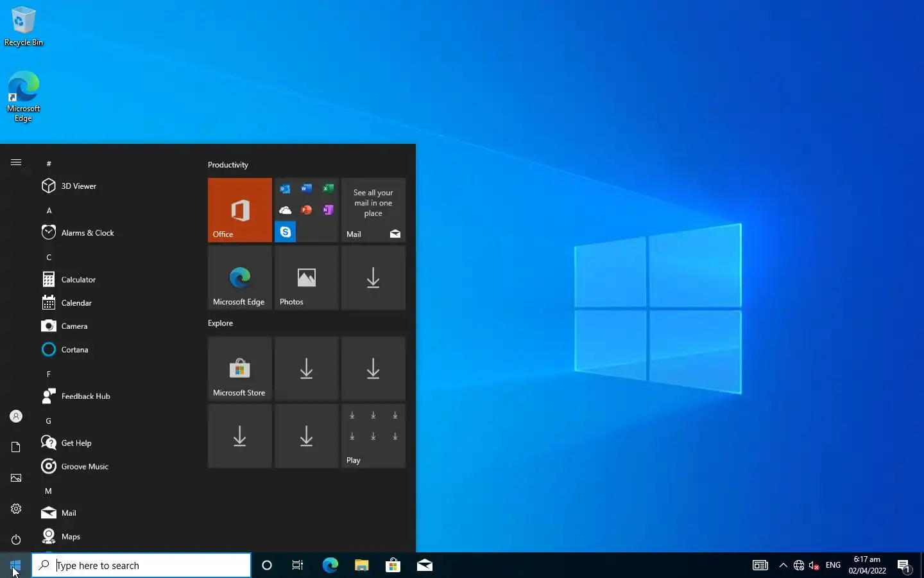Open Pictures from the Start sidebar
This screenshot has height=578, width=924.
pos(16,478)
